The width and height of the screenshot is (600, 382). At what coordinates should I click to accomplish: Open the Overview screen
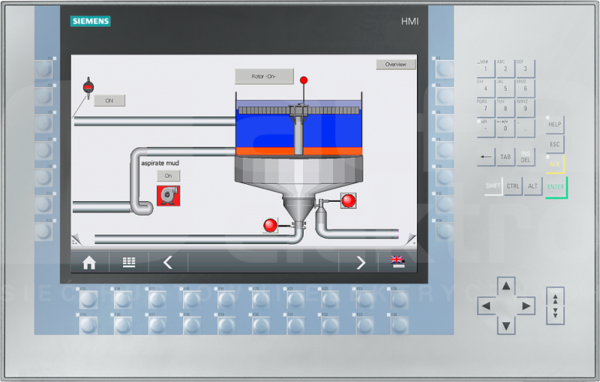[396, 64]
